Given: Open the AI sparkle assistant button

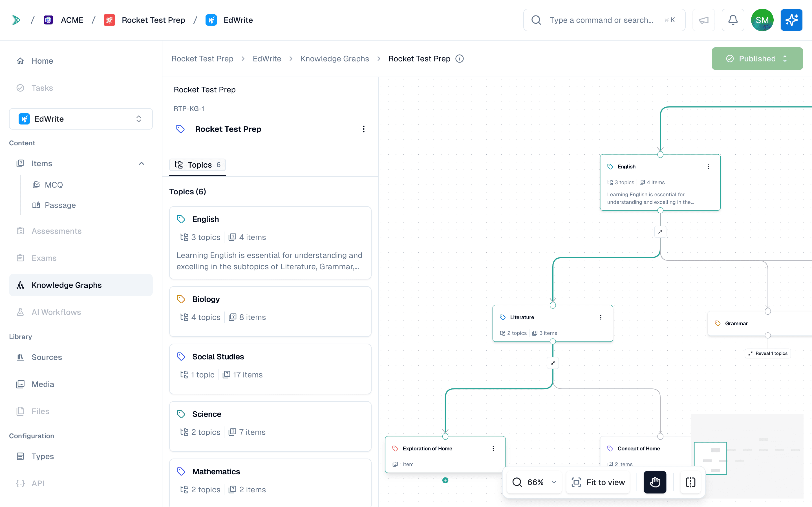Looking at the screenshot, I should tap(791, 20).
